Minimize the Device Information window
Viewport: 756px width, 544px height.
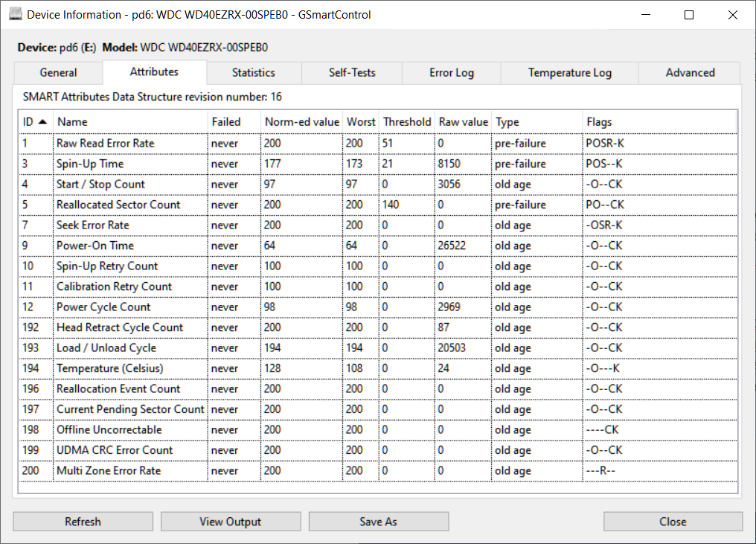click(x=646, y=15)
